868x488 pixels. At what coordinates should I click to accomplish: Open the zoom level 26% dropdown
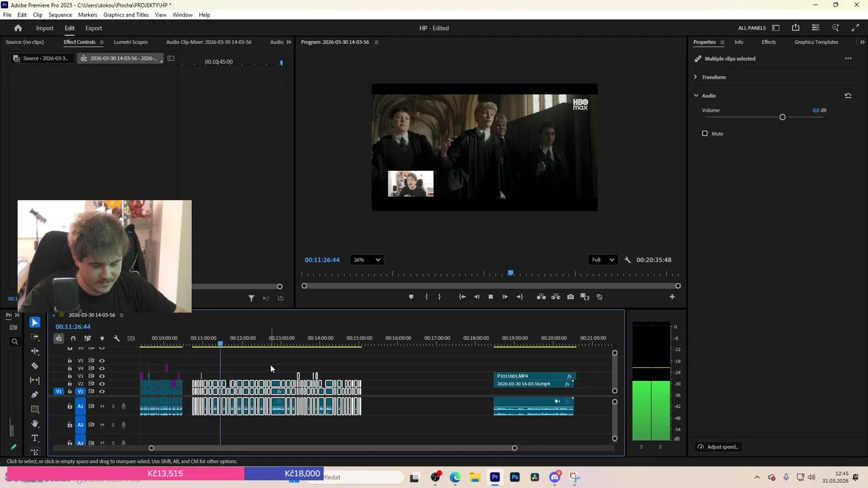[367, 260]
